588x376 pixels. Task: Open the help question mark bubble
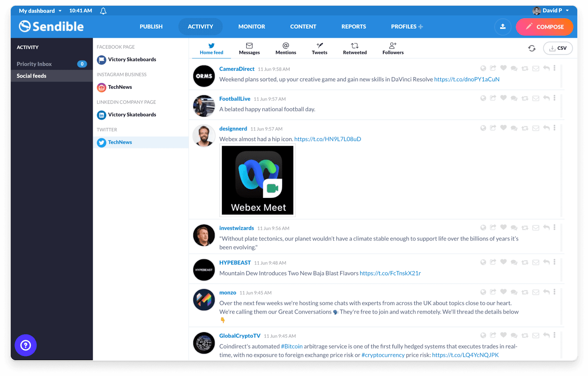pos(26,345)
